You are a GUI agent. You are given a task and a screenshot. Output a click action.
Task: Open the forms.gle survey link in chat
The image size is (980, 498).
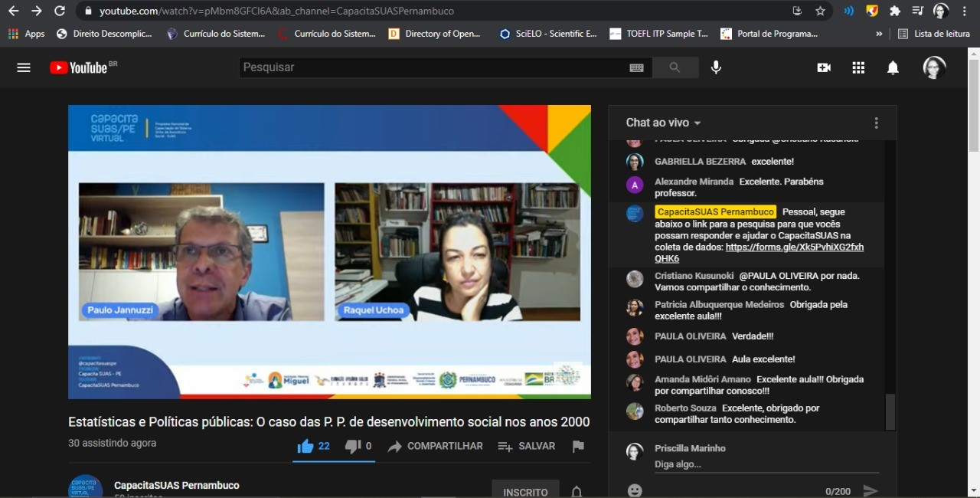[x=794, y=247]
